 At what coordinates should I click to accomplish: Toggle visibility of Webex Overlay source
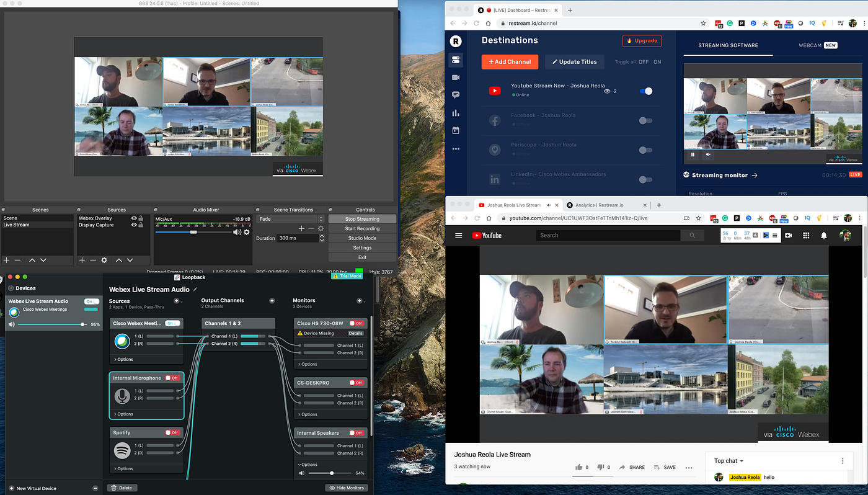pyautogui.click(x=134, y=218)
